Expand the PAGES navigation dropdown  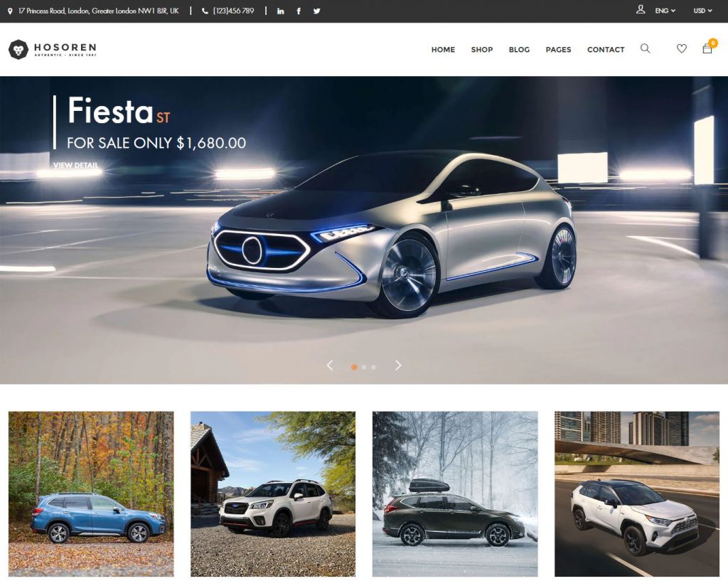[x=558, y=49]
